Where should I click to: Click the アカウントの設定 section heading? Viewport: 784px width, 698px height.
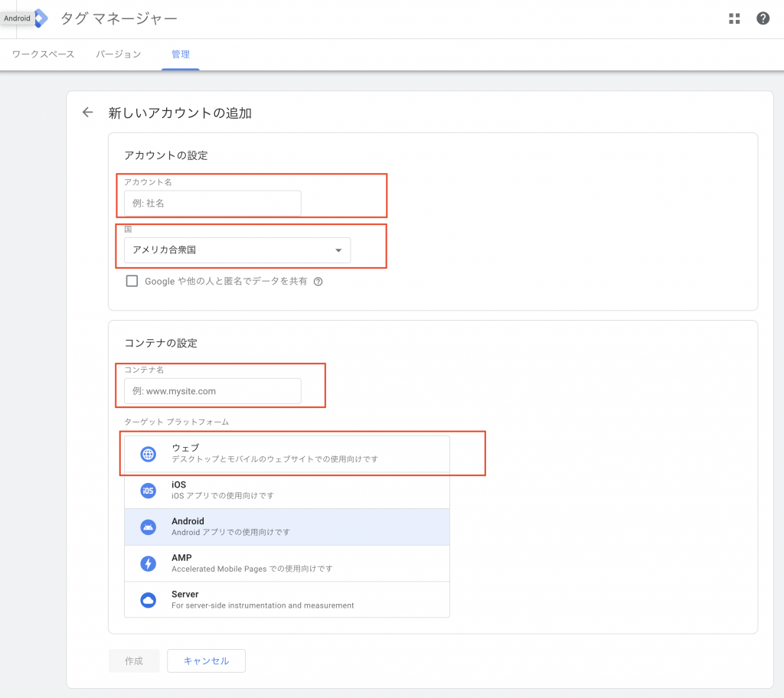(166, 155)
